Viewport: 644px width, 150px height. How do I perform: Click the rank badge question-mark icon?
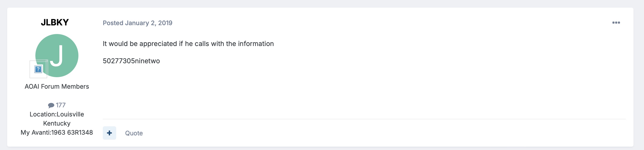tap(38, 69)
